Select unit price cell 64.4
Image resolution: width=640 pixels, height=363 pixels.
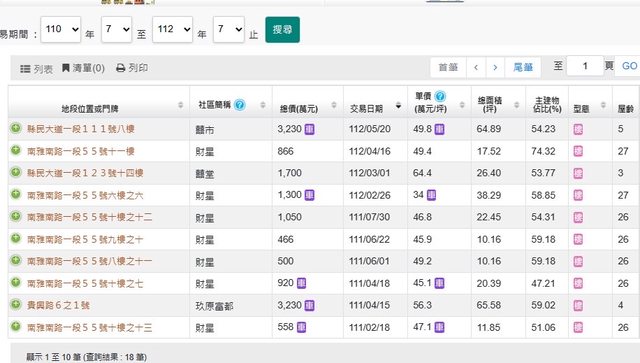(x=422, y=173)
